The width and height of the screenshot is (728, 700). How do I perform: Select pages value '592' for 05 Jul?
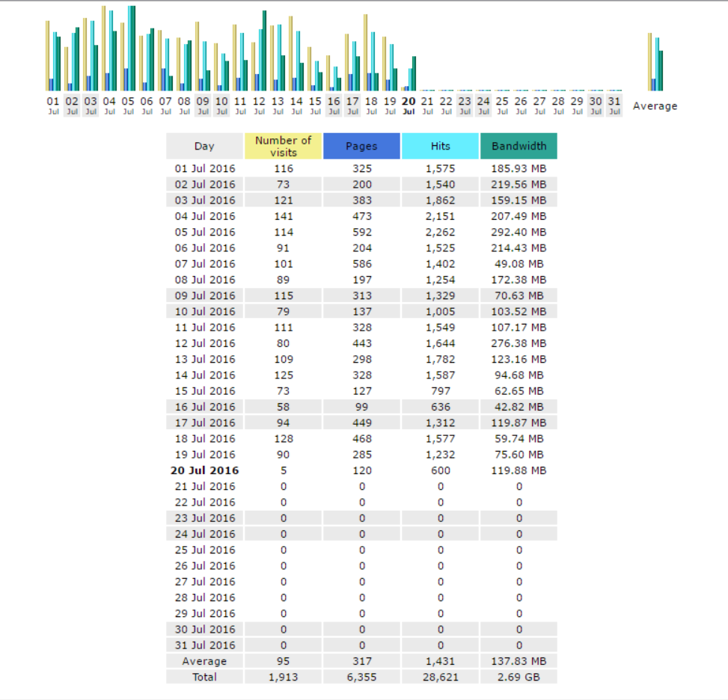point(361,232)
